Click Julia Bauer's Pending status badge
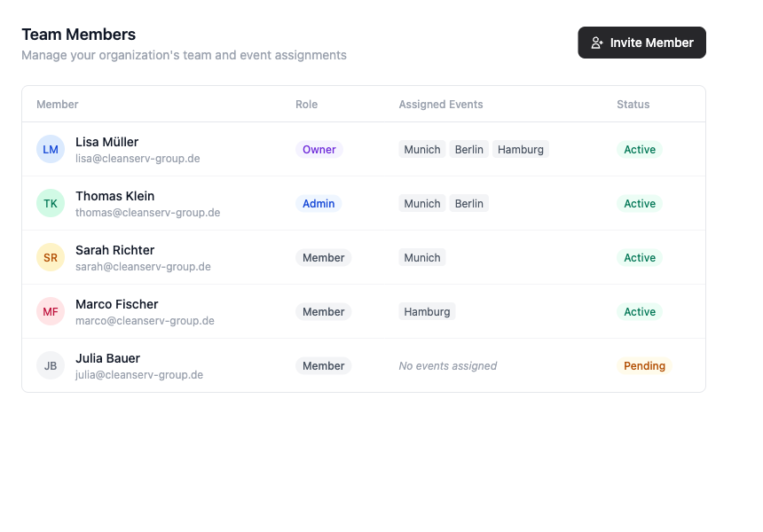 tap(644, 366)
